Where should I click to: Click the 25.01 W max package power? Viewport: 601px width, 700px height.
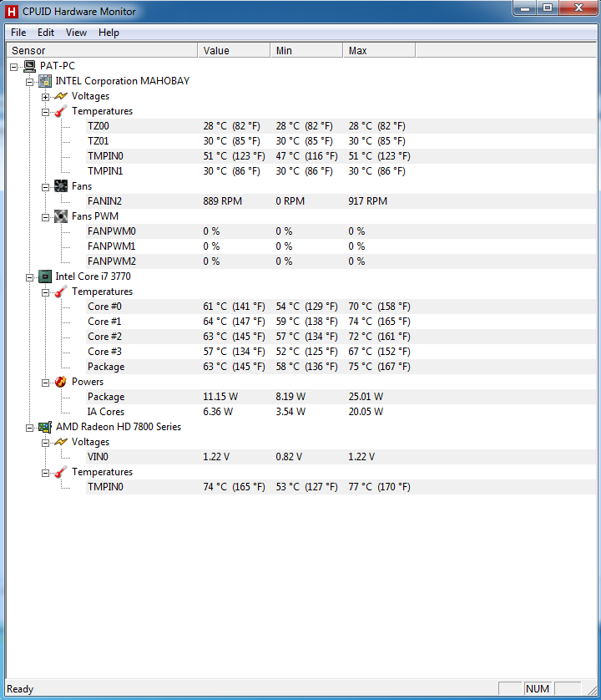pos(366,397)
